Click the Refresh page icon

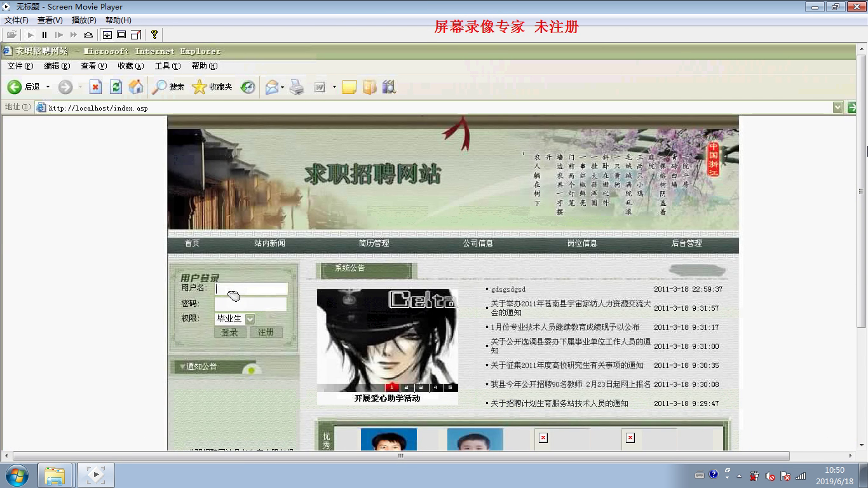[116, 87]
